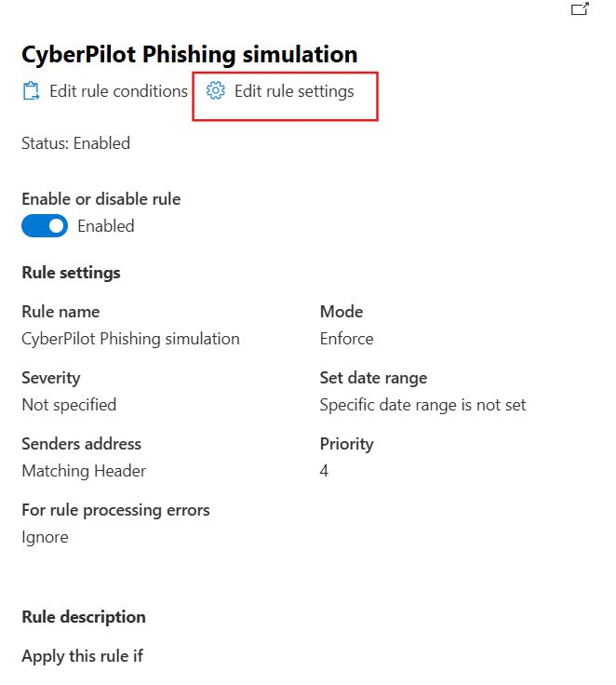Click the Status: Enabled text
The width and height of the screenshot is (616, 685).
(75, 143)
